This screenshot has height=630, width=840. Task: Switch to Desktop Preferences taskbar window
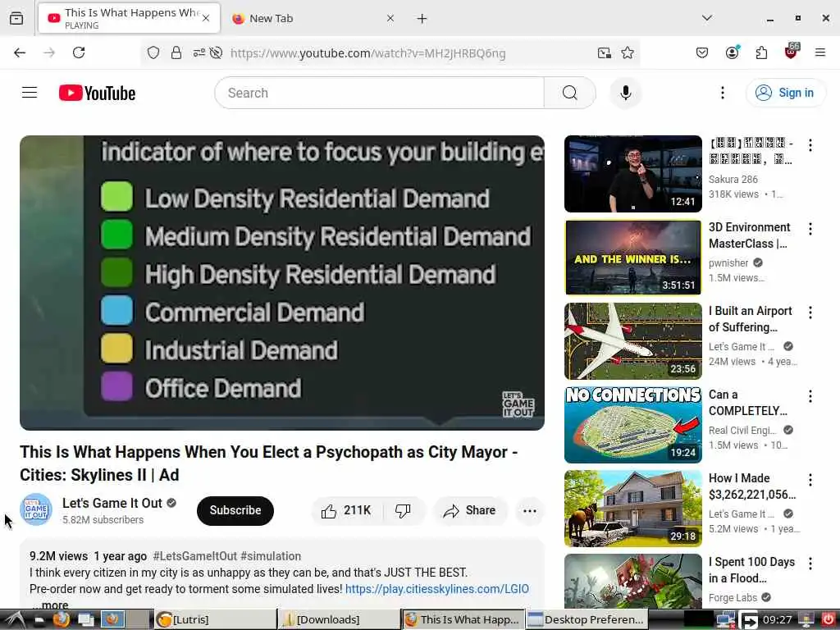(587, 619)
